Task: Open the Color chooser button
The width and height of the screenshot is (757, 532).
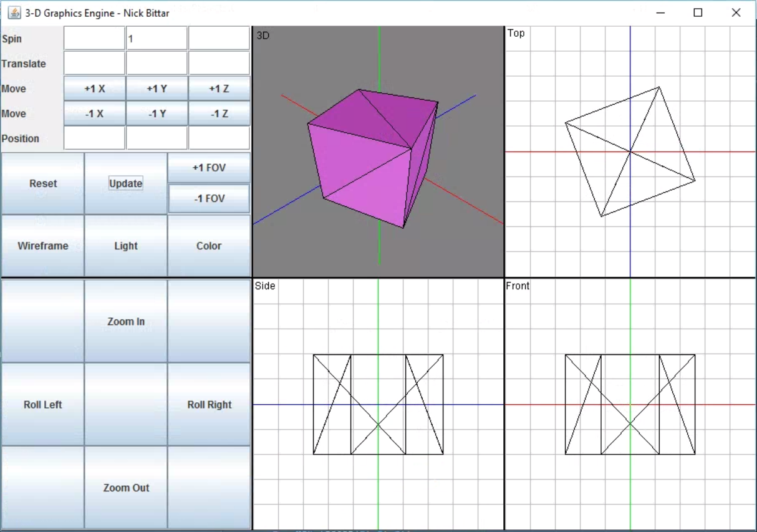Action: (209, 246)
